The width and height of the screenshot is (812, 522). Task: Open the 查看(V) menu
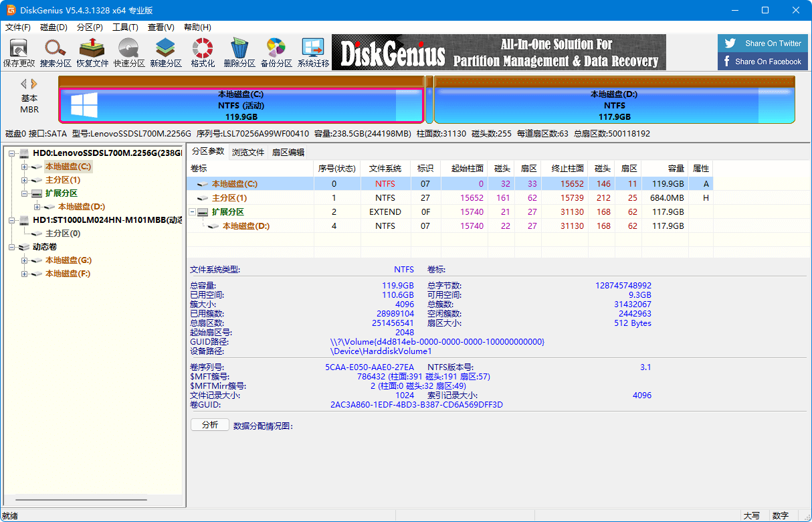pyautogui.click(x=161, y=27)
